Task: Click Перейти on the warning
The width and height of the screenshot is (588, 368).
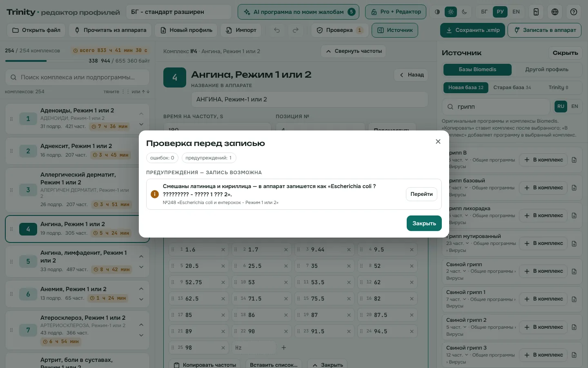Action: pyautogui.click(x=421, y=194)
